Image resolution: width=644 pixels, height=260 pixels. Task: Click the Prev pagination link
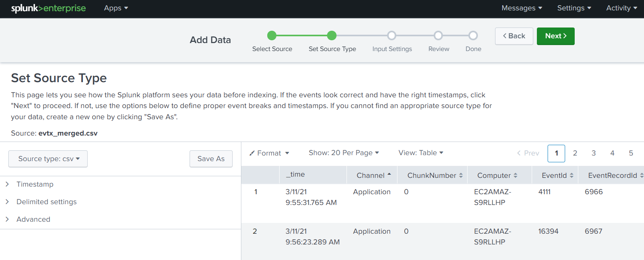(x=528, y=153)
